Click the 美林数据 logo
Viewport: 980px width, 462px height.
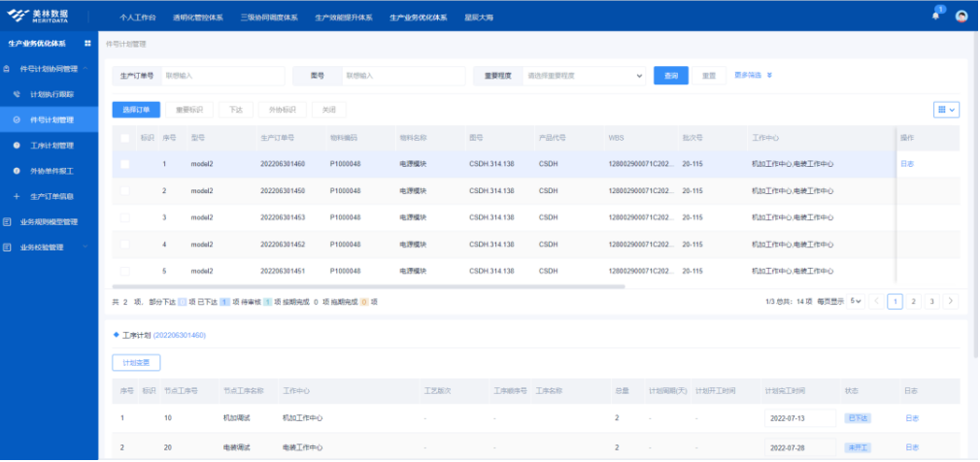click(39, 16)
